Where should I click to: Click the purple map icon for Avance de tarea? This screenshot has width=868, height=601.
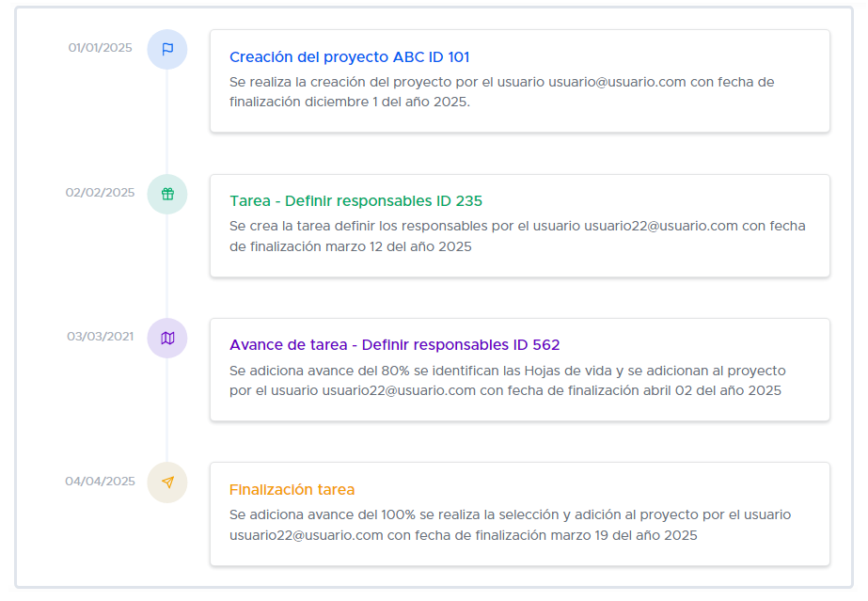[167, 338]
